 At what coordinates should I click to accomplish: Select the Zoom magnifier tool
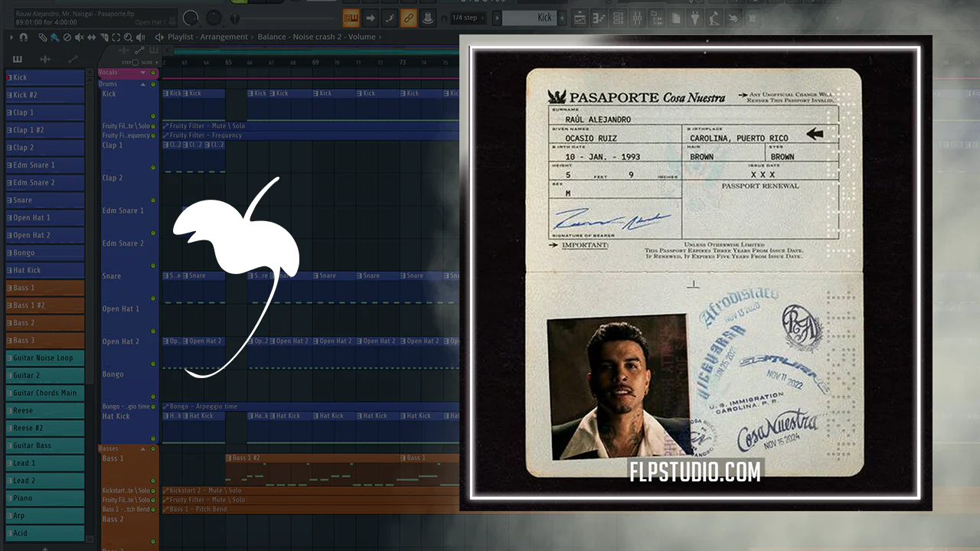129,37
